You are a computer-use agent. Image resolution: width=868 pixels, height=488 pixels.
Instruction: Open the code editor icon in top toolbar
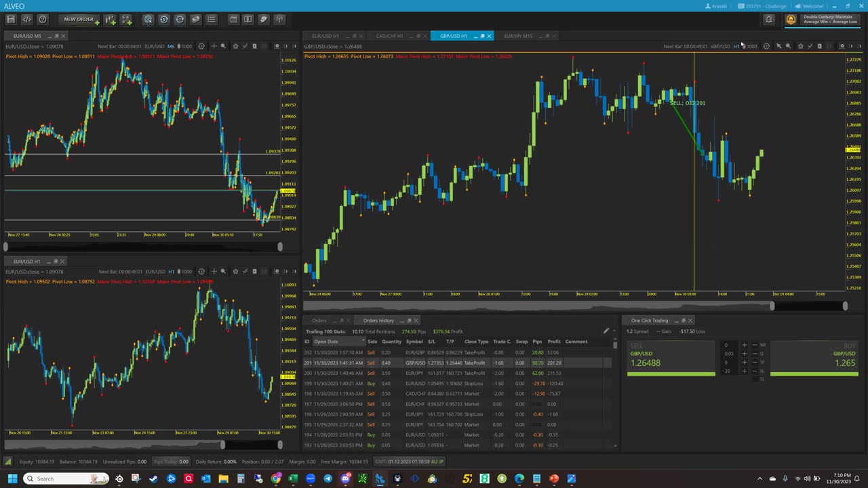[x=26, y=20]
